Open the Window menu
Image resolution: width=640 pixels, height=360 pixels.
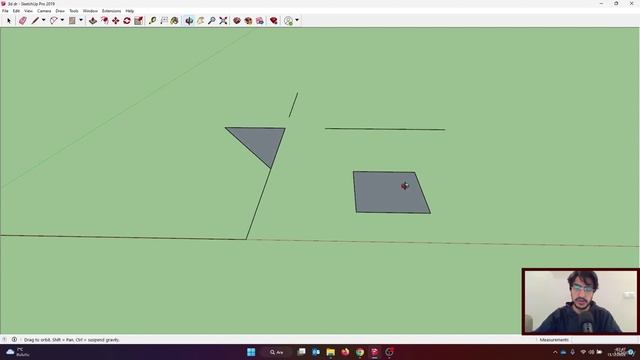click(x=90, y=11)
